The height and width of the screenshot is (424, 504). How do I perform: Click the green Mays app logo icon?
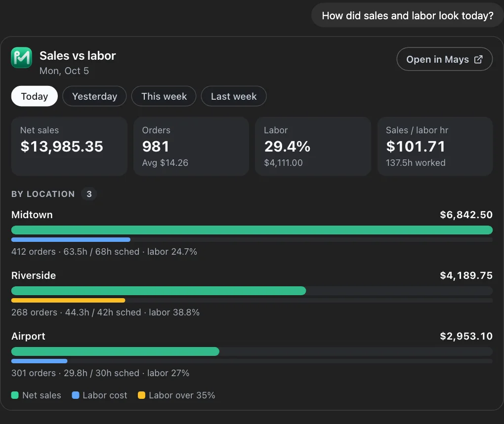click(22, 58)
